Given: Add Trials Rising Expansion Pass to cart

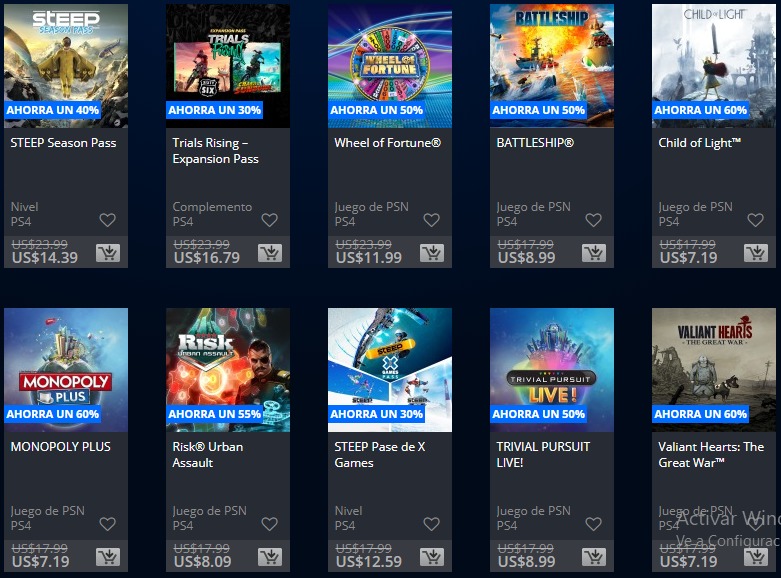Looking at the screenshot, I should (270, 253).
